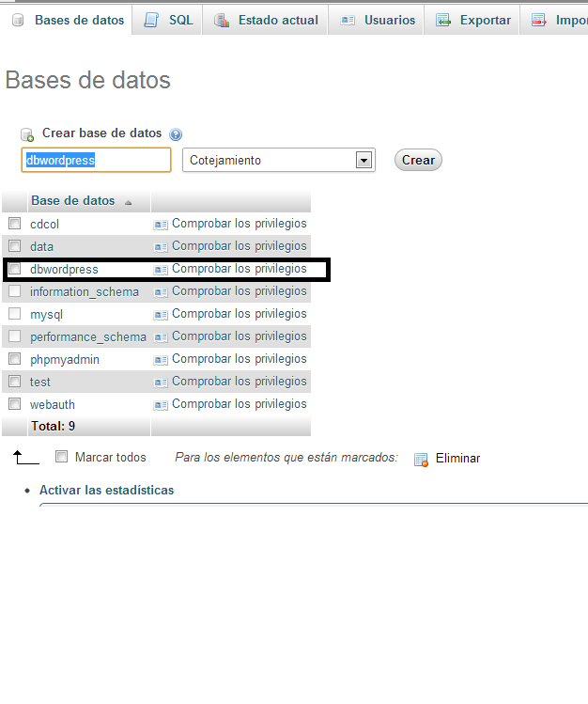The width and height of the screenshot is (588, 704).
Task: Click Comprobar los privilegios for phpmyadmin
Action: point(240,359)
